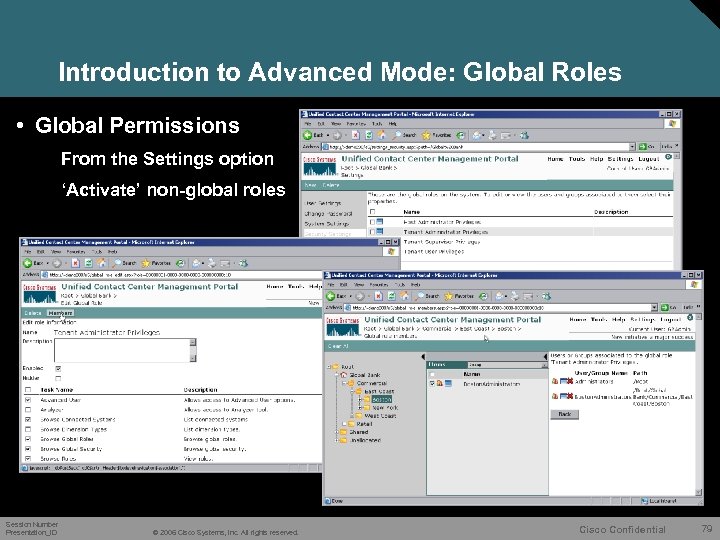
Task: Click the Home icon in the top Settings window toolbar
Action: pyautogui.click(x=382, y=135)
